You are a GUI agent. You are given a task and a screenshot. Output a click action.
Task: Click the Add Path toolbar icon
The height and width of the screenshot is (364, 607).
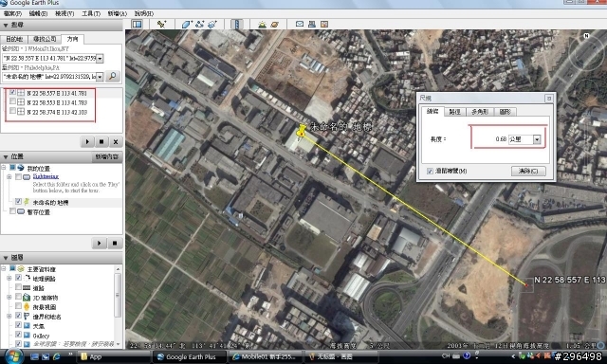point(199,24)
